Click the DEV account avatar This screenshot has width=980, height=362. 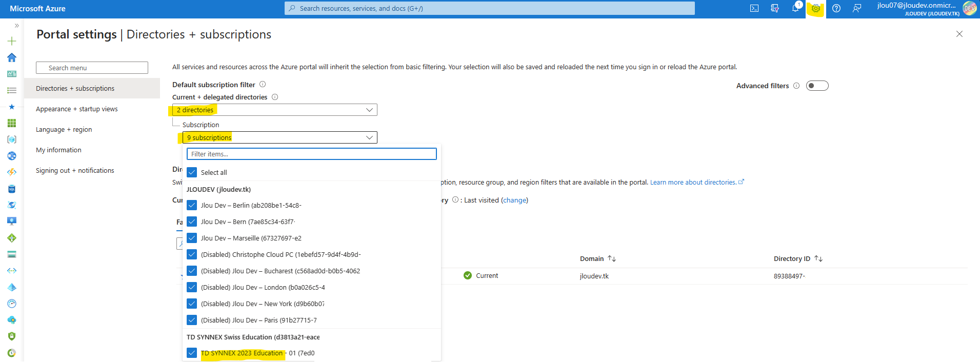click(x=970, y=8)
